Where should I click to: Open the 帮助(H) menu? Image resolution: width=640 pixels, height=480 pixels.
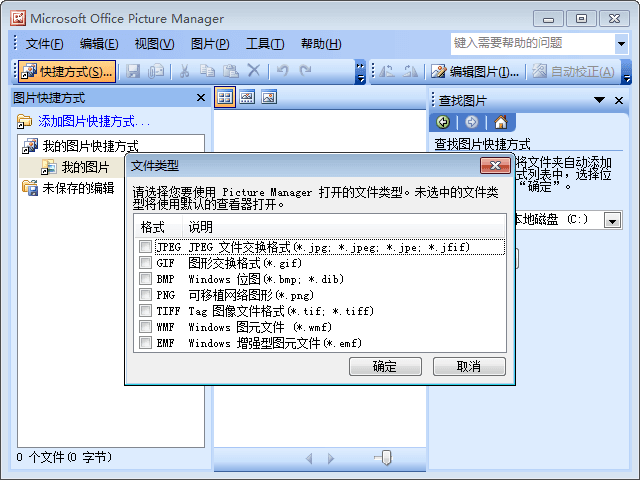(x=321, y=44)
